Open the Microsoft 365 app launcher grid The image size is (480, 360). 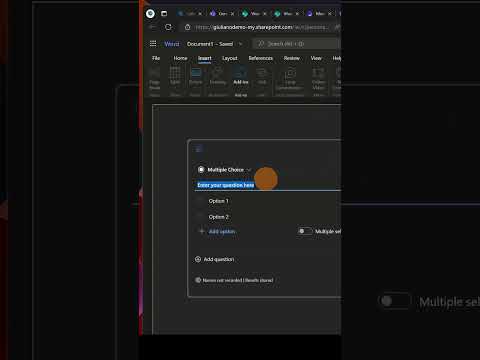[153, 44]
